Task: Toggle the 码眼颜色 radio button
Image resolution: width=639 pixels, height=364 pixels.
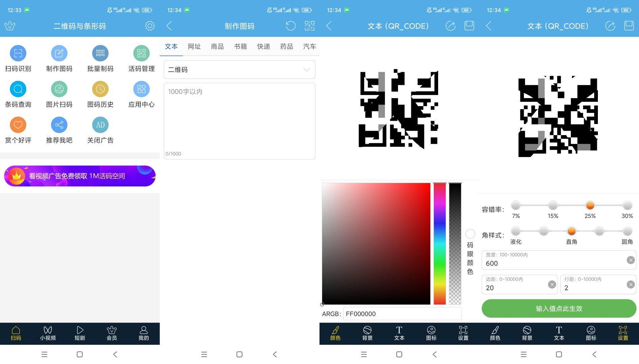Action: (470, 234)
